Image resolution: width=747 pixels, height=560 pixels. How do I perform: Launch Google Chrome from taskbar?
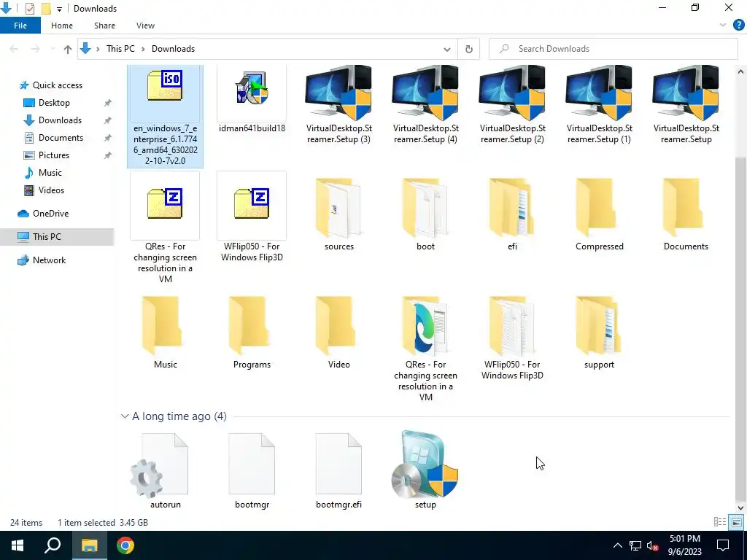coord(125,545)
